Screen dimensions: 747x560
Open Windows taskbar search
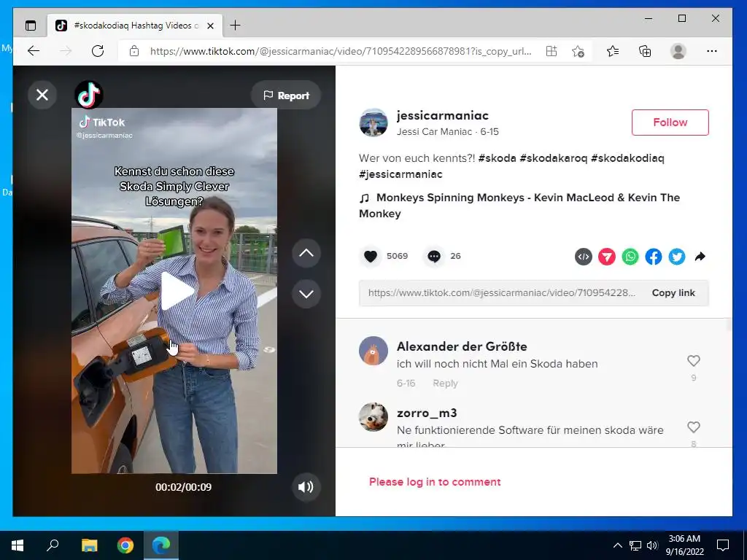point(53,545)
